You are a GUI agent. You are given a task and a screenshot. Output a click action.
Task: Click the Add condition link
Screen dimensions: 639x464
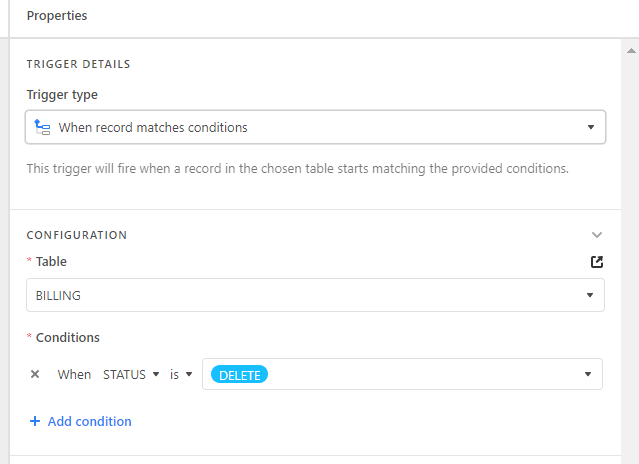pos(90,421)
